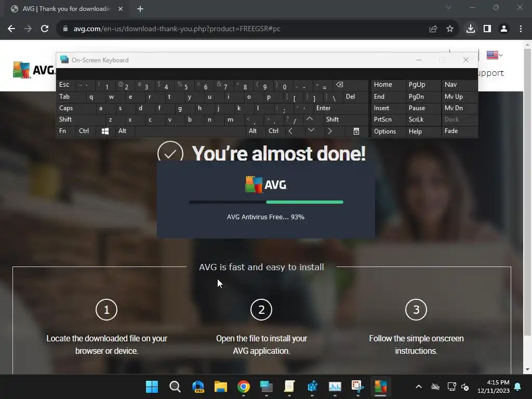The image size is (532, 399).
Task: Open the US flag language selector
Action: pyautogui.click(x=495, y=55)
